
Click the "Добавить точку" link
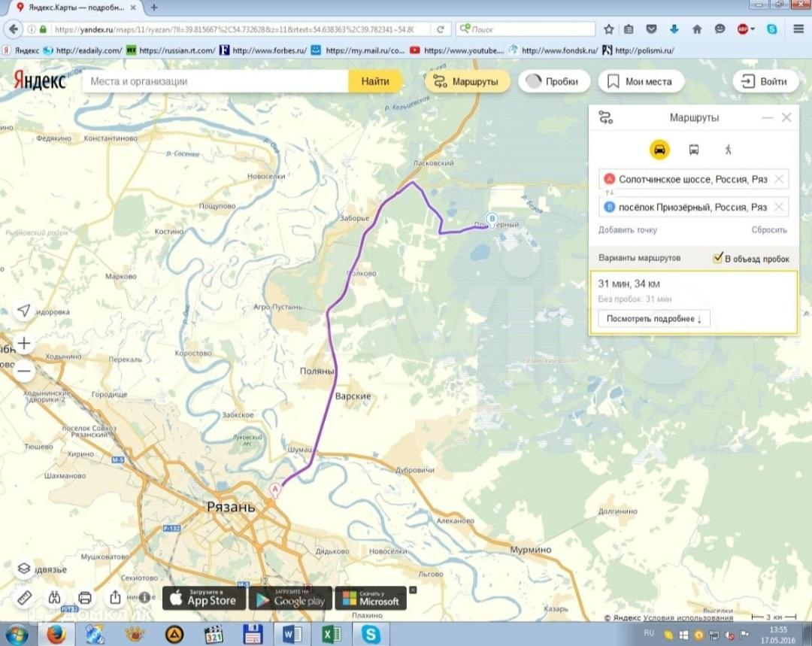click(628, 229)
